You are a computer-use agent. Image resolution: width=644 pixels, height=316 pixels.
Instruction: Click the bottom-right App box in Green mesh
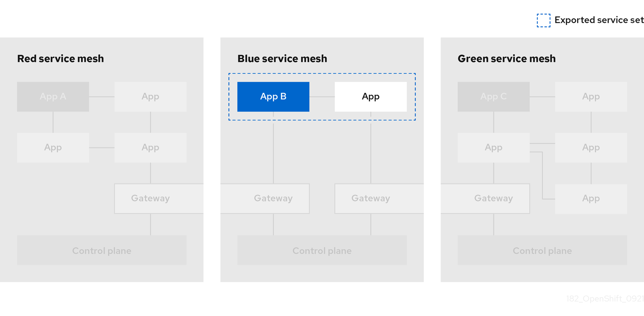591,199
